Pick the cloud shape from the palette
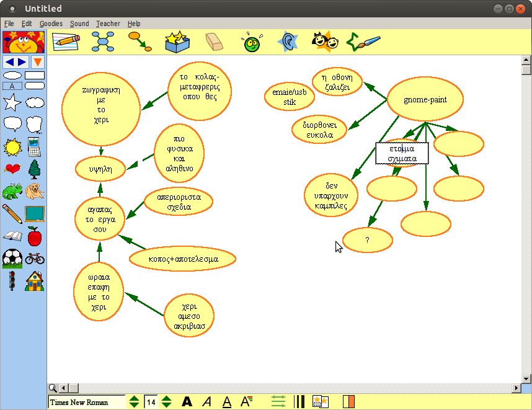 point(35,102)
